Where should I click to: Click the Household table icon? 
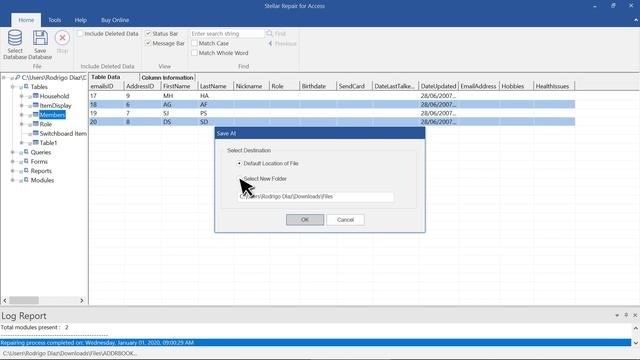tap(36, 96)
